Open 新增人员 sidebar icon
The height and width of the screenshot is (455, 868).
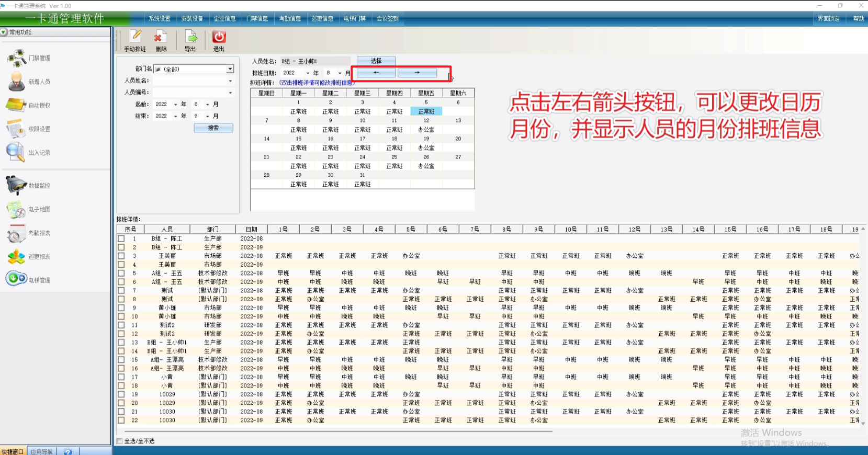pos(16,82)
